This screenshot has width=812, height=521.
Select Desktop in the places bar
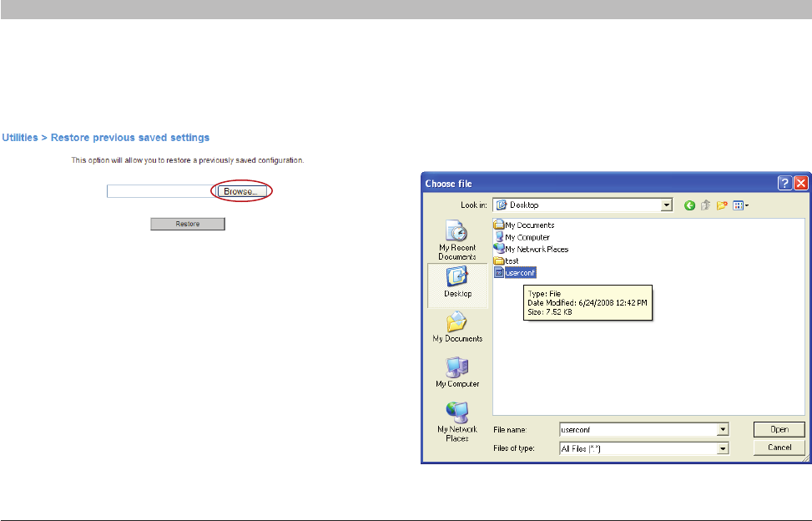(x=456, y=283)
